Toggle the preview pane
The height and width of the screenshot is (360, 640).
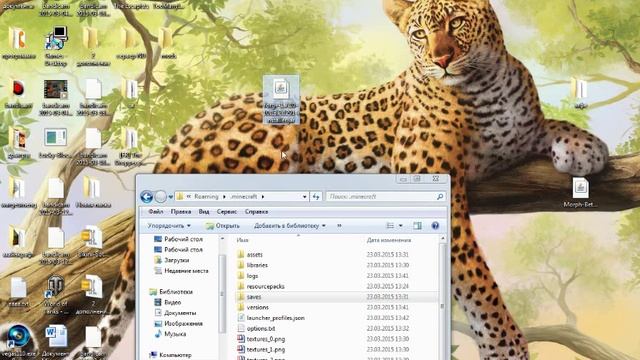point(417,226)
